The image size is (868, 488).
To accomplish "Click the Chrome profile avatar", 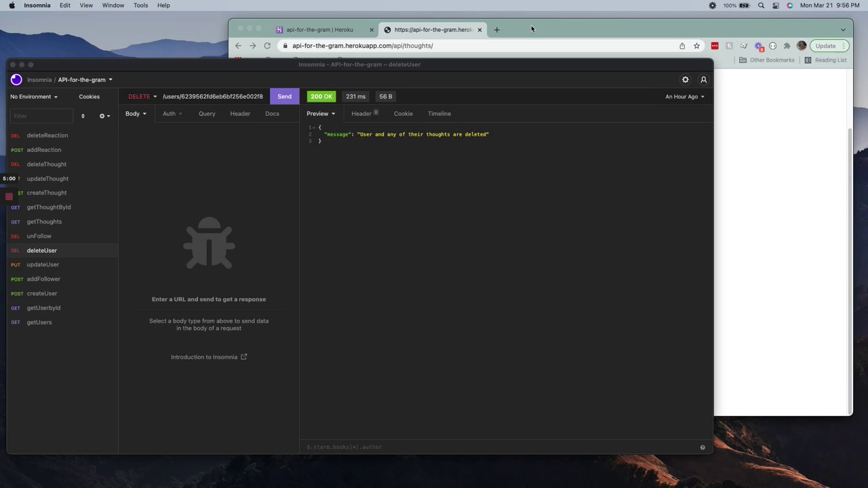I will tap(802, 45).
